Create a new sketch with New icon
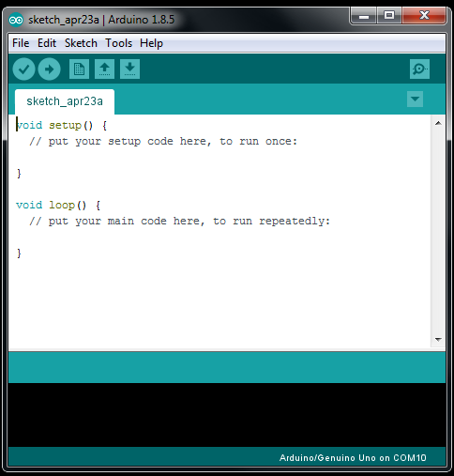Viewport: 454px width, 476px height. pos(79,69)
